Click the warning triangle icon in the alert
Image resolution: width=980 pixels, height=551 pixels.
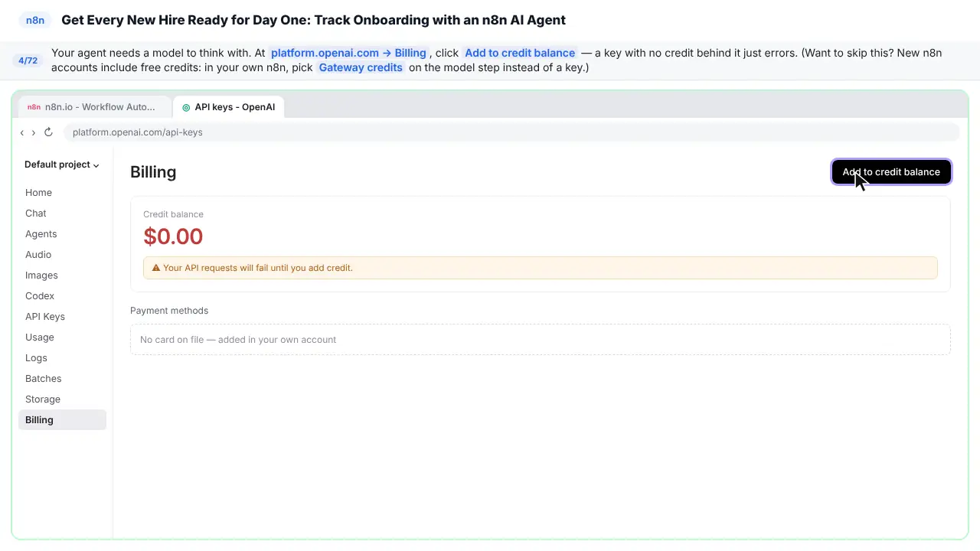(156, 268)
